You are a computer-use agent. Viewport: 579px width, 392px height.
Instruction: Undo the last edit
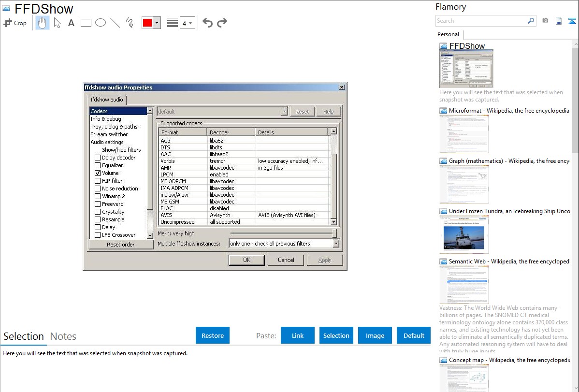click(x=207, y=23)
